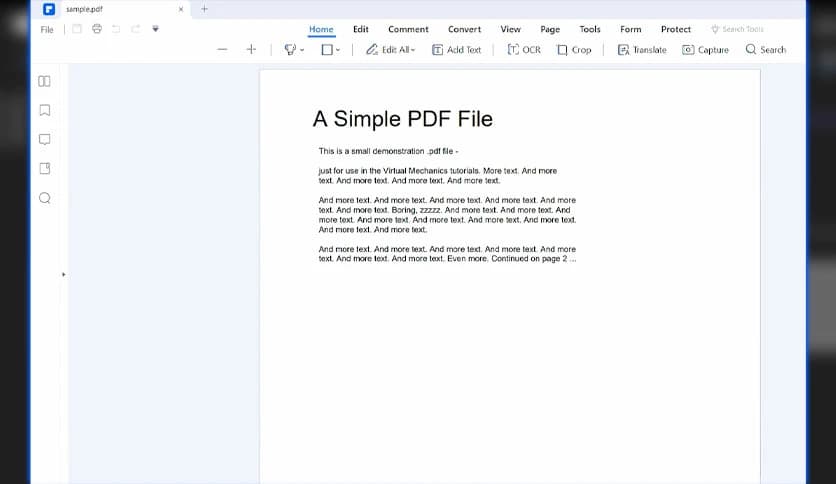Viewport: 836px width, 484px height.
Task: Open the bookmarks panel in sidebar
Action: [x=45, y=110]
